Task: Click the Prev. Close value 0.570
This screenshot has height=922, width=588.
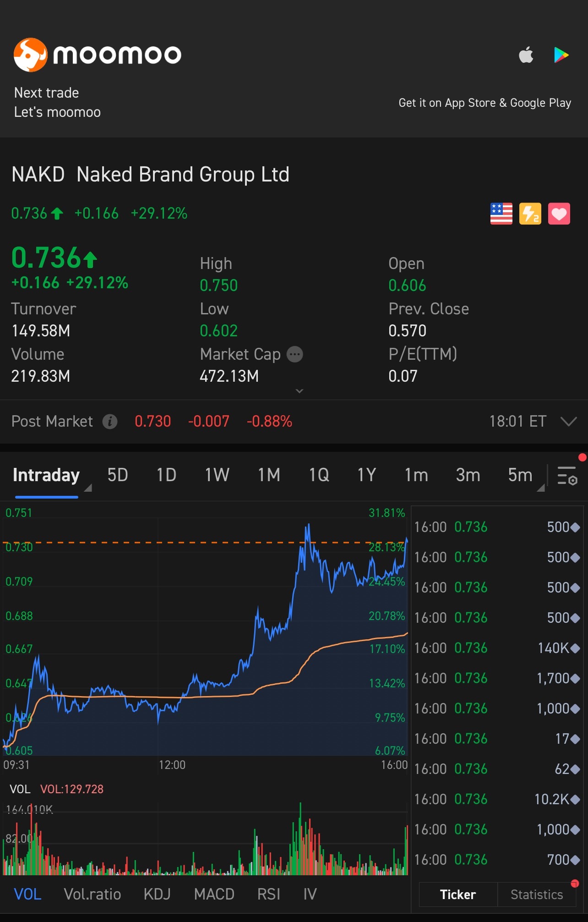Action: [408, 331]
